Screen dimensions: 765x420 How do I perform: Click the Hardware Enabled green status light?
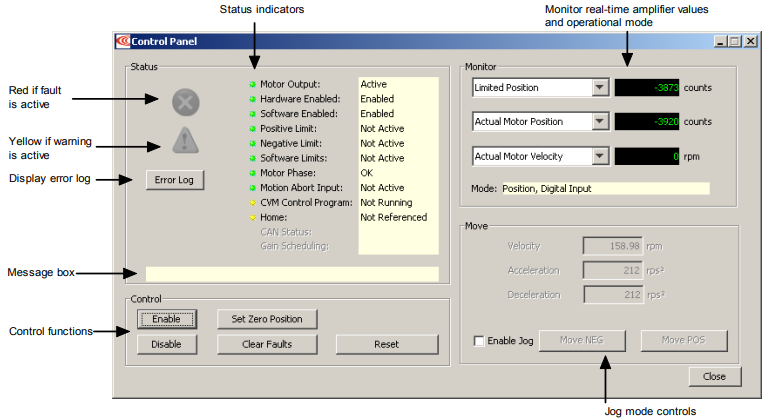pyautogui.click(x=253, y=99)
